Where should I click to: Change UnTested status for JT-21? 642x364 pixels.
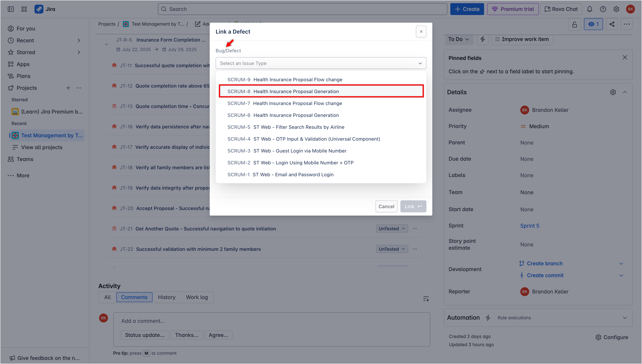pos(392,228)
